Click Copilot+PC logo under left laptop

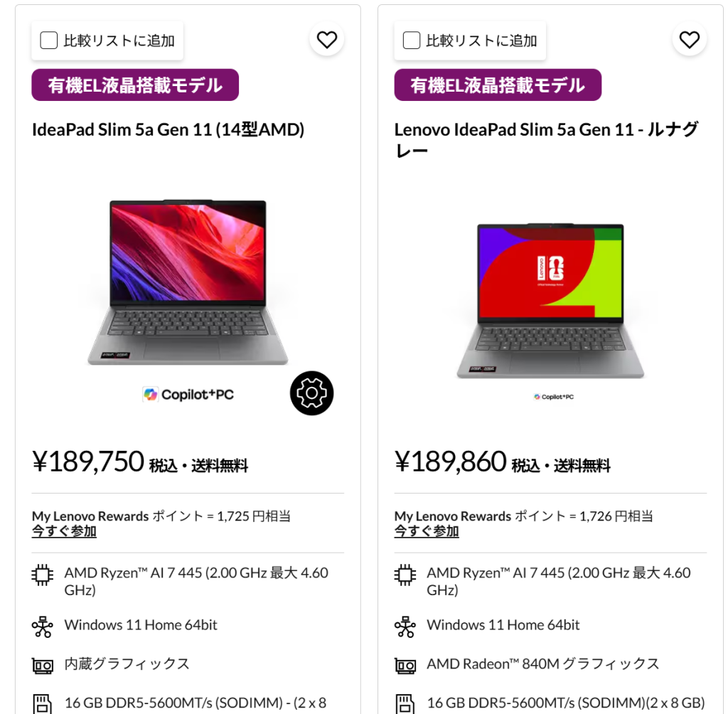[x=188, y=395]
